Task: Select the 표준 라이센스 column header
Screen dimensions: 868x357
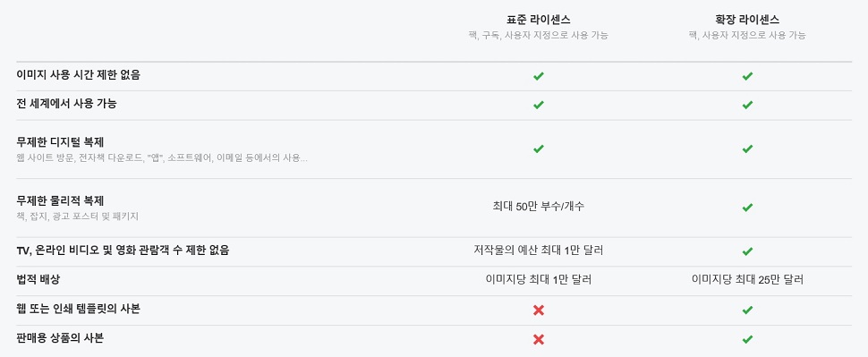Action: (538, 20)
